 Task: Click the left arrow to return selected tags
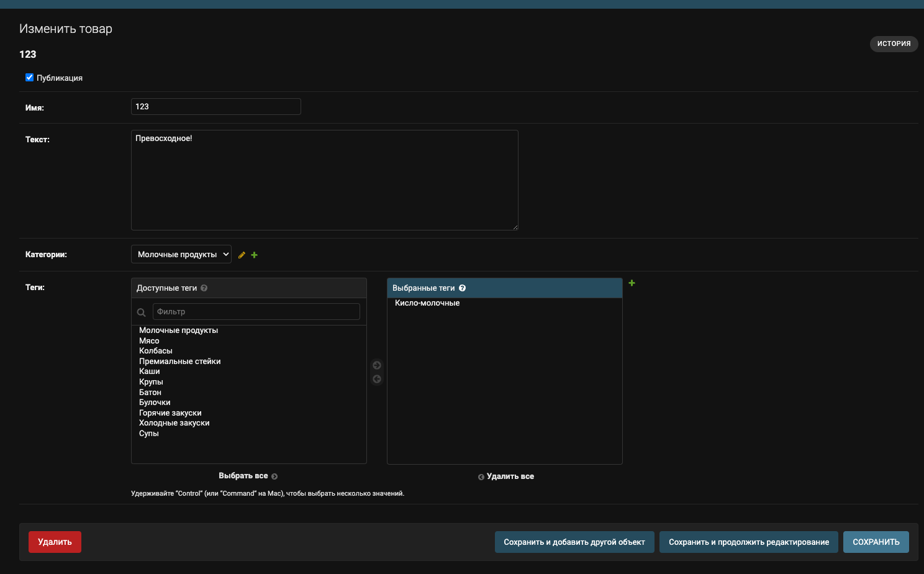(x=377, y=379)
